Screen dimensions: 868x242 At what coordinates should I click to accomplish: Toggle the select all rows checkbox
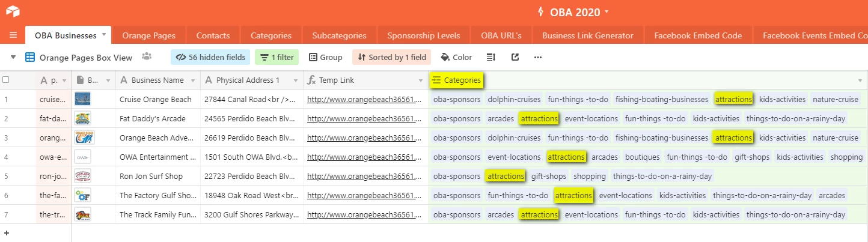6,80
